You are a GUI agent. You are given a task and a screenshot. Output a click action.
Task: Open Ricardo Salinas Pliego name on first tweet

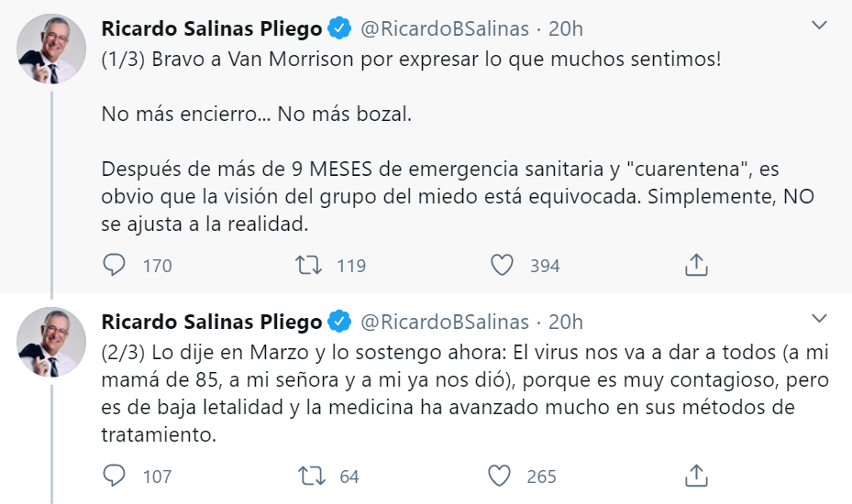pyautogui.click(x=212, y=28)
